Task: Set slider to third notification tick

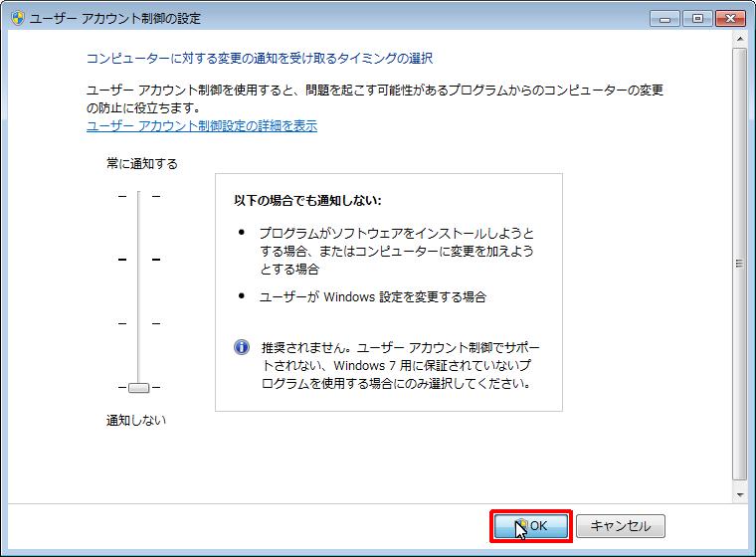Action: point(138,323)
